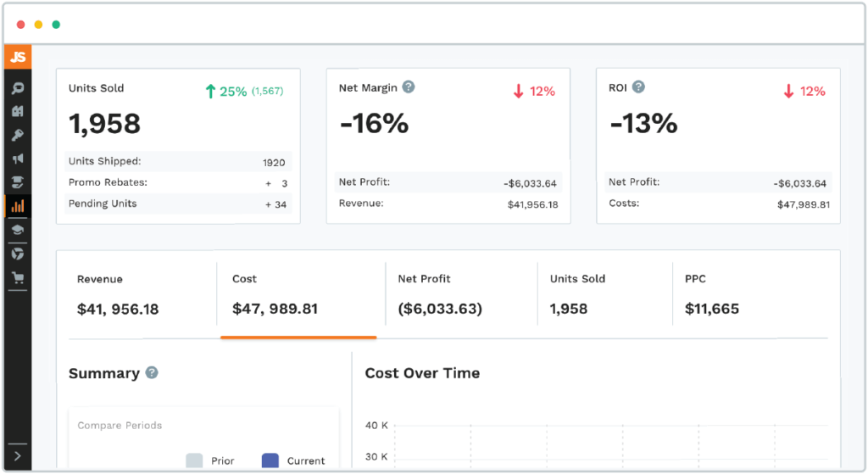Open the graduation cap sidebar icon
The image size is (868, 474).
coord(18,230)
